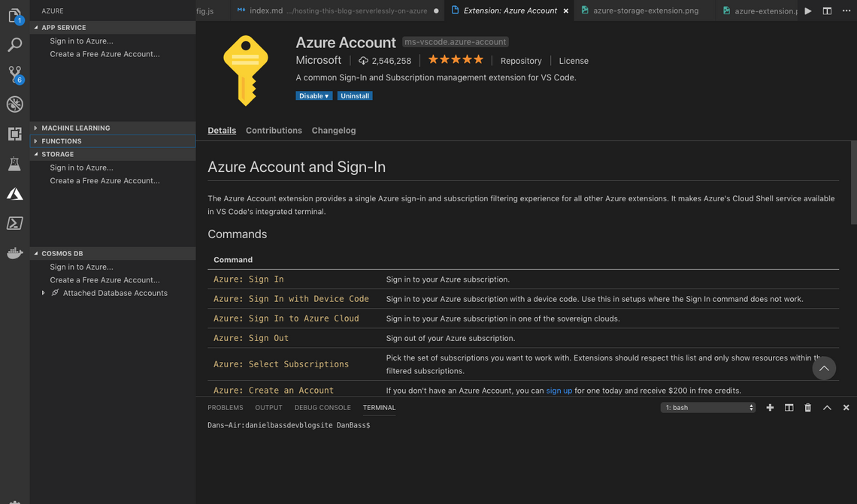This screenshot has width=857, height=504.
Task: Open the Test beaker icon view
Action: [x=15, y=164]
